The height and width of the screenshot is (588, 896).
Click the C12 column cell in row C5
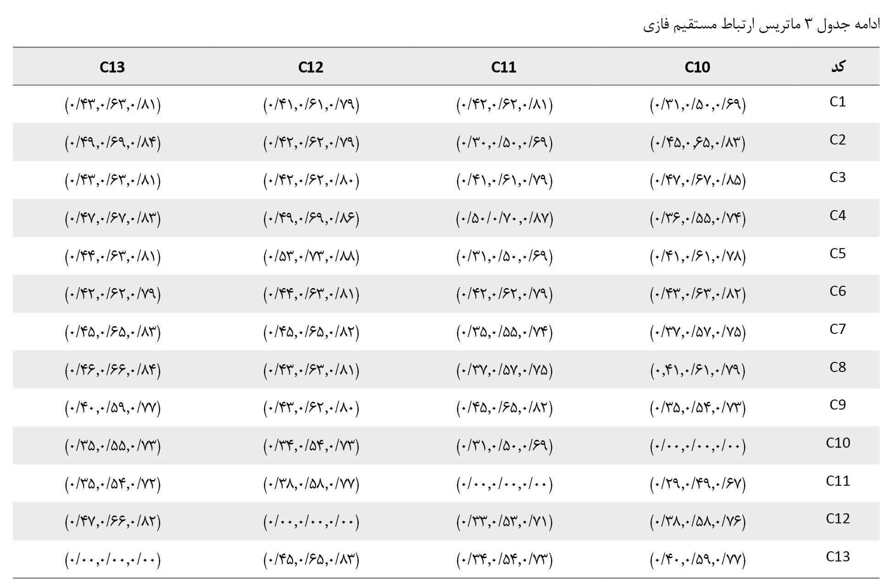pos(311,257)
